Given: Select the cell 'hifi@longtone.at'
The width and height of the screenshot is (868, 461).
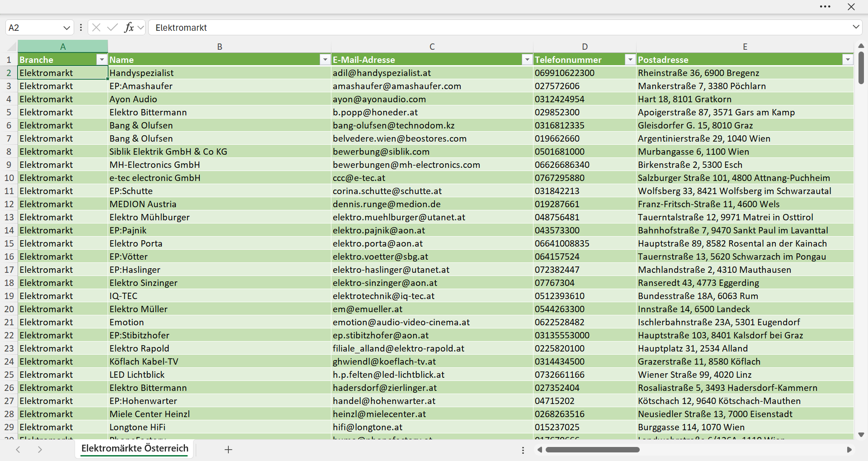Looking at the screenshot, I should 432,427.
